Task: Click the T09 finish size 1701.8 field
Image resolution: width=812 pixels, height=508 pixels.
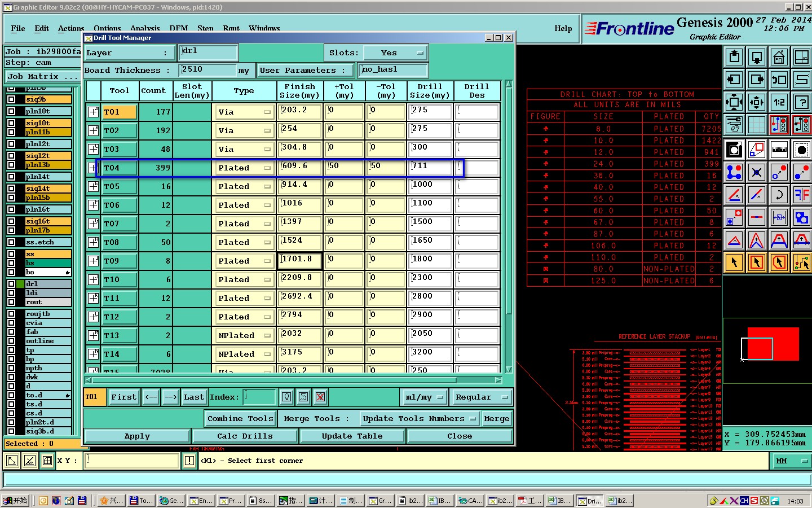Action: pyautogui.click(x=300, y=260)
